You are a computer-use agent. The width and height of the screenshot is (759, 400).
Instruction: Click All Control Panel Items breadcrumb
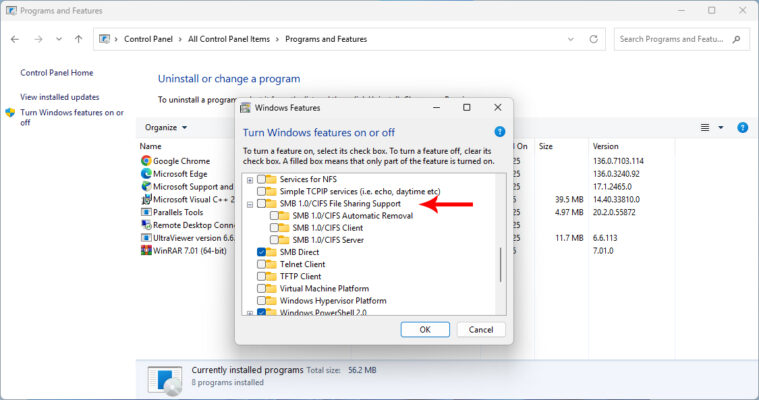(x=229, y=39)
